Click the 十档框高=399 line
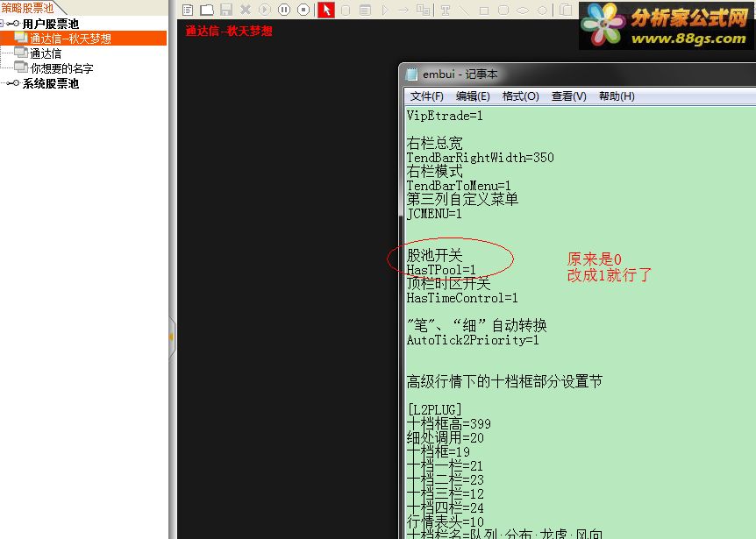 click(x=449, y=424)
